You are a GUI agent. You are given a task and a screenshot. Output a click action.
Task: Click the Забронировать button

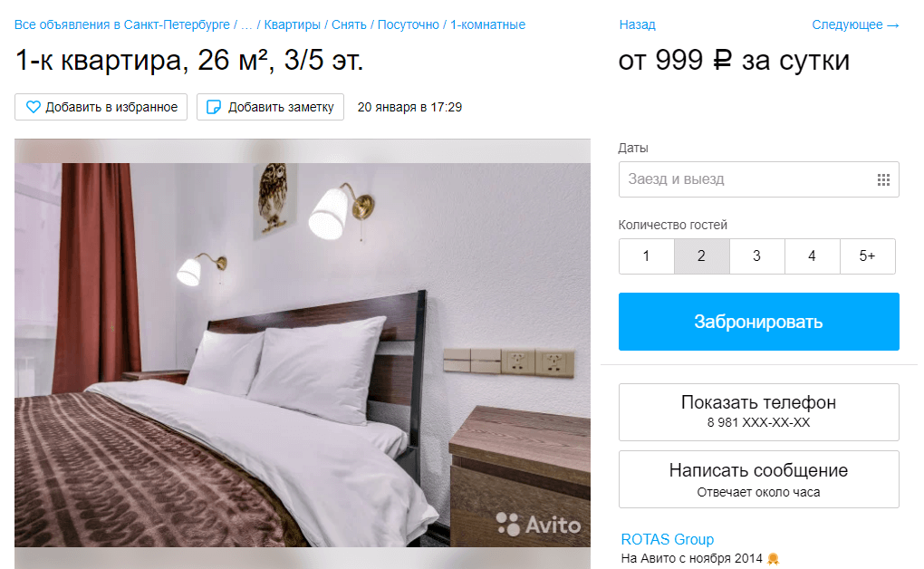pyautogui.click(x=758, y=322)
